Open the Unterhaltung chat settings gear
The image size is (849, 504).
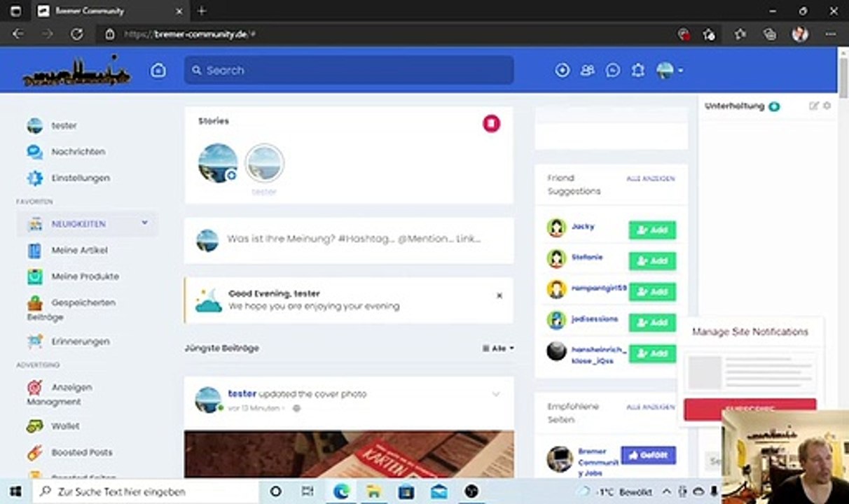point(827,106)
